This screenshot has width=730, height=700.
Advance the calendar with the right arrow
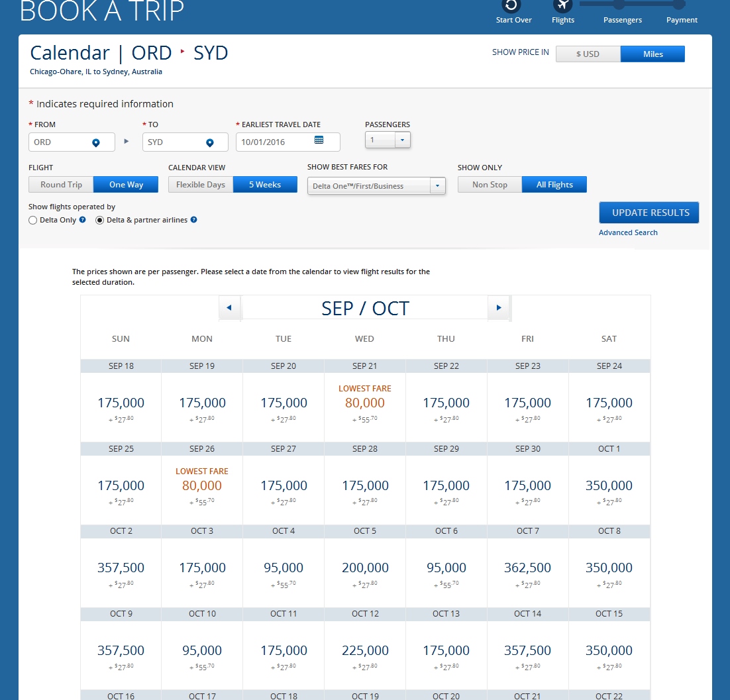click(499, 308)
